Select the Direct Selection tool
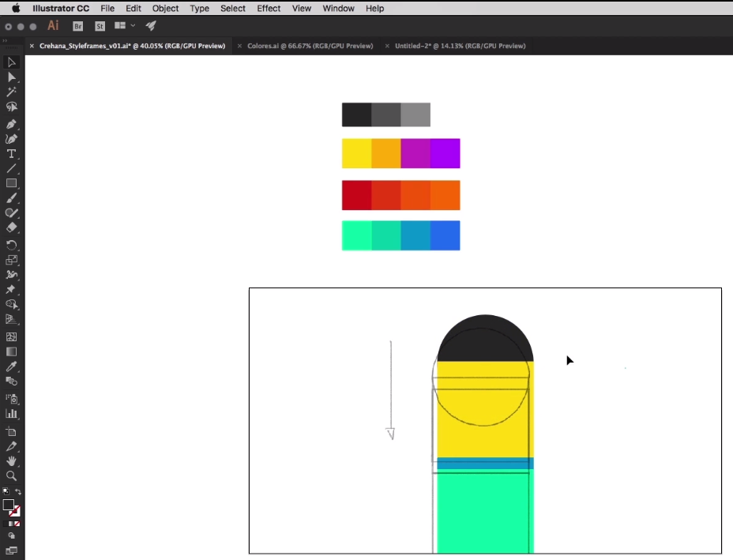Screen dimensions: 733x560 pos(11,77)
